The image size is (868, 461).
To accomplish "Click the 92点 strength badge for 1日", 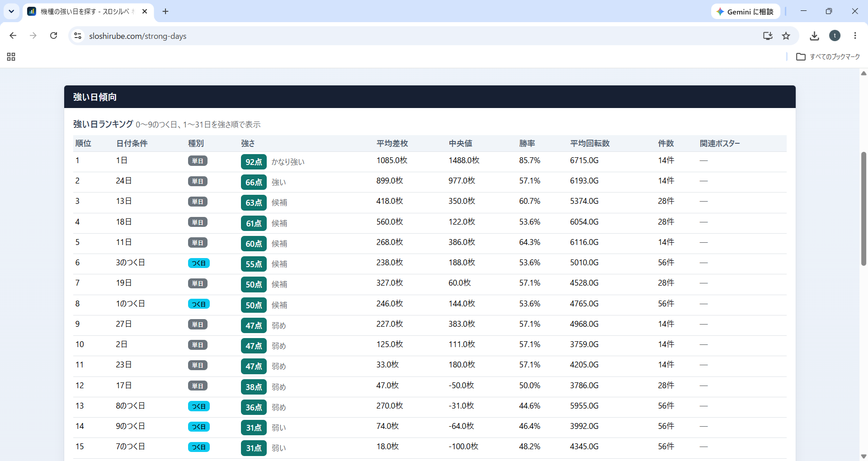I will coord(254,162).
